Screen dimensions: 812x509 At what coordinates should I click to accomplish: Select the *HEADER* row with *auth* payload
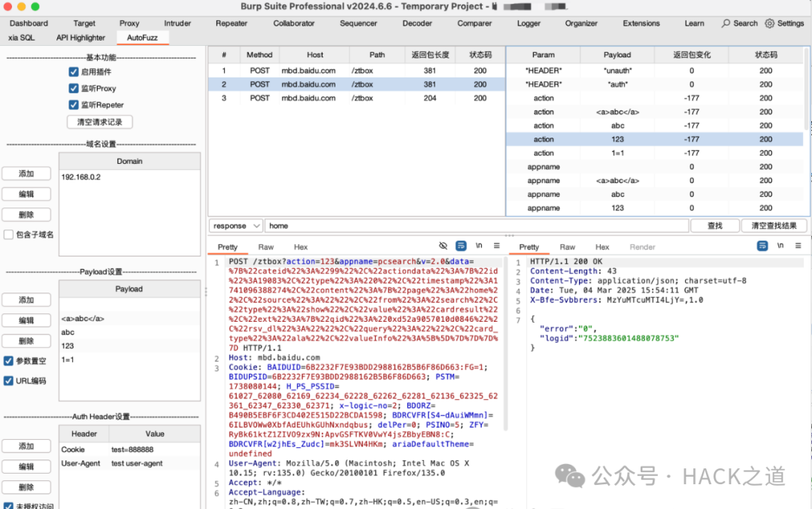tap(655, 84)
